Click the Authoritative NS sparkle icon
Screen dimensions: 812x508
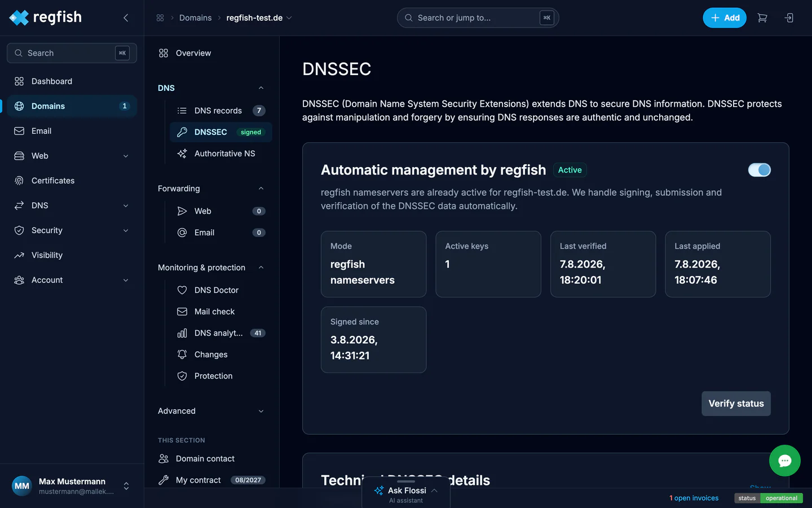point(182,154)
